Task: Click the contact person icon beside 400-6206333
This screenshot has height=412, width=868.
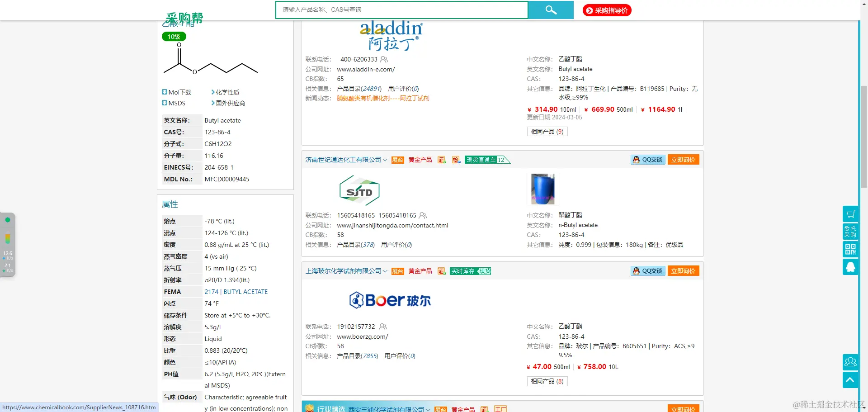Action: click(384, 59)
